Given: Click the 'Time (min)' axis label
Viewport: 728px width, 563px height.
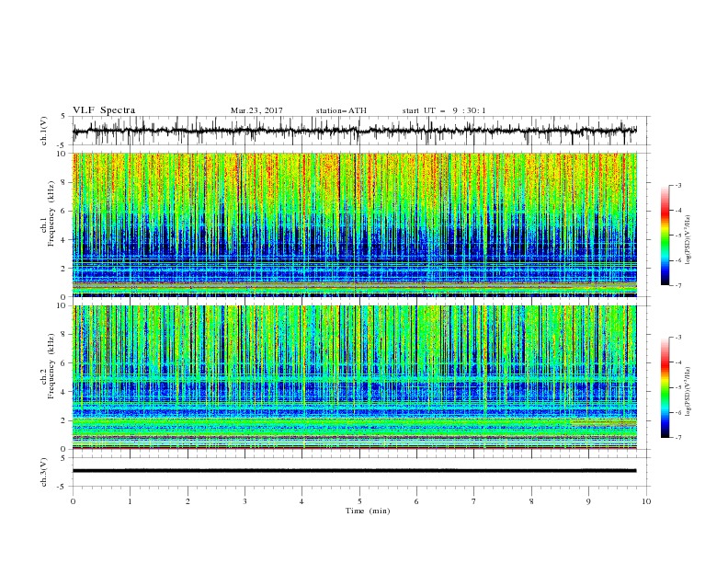Looking at the screenshot, I should [368, 511].
